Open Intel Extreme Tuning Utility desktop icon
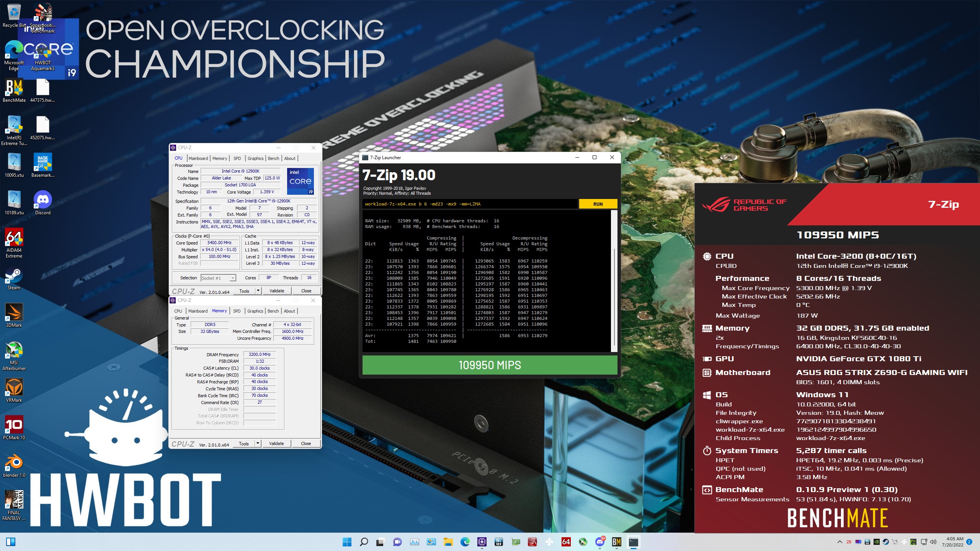The height and width of the screenshot is (551, 980). click(x=14, y=130)
